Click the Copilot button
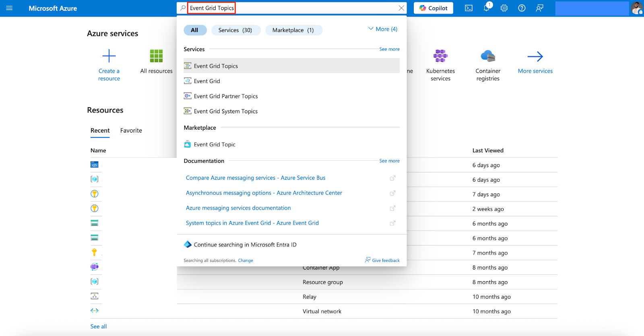 [x=433, y=8]
